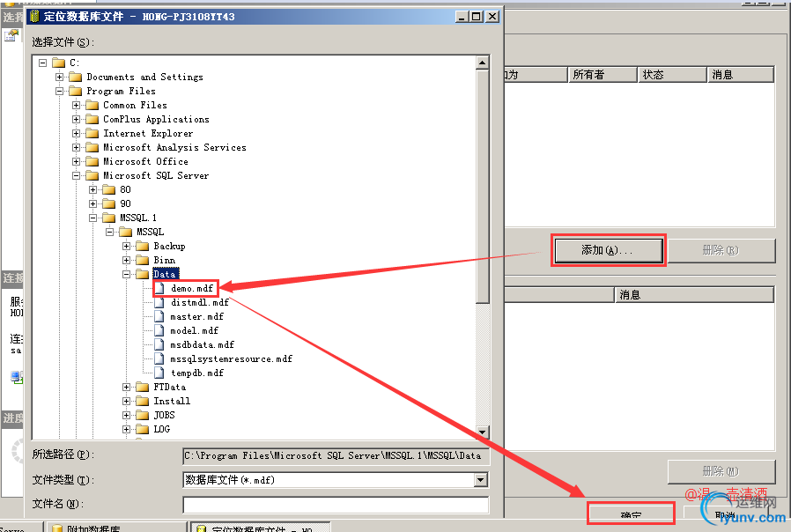This screenshot has height=532, width=791.
Task: Select the inner MSSQL folder
Action: pyautogui.click(x=150, y=232)
